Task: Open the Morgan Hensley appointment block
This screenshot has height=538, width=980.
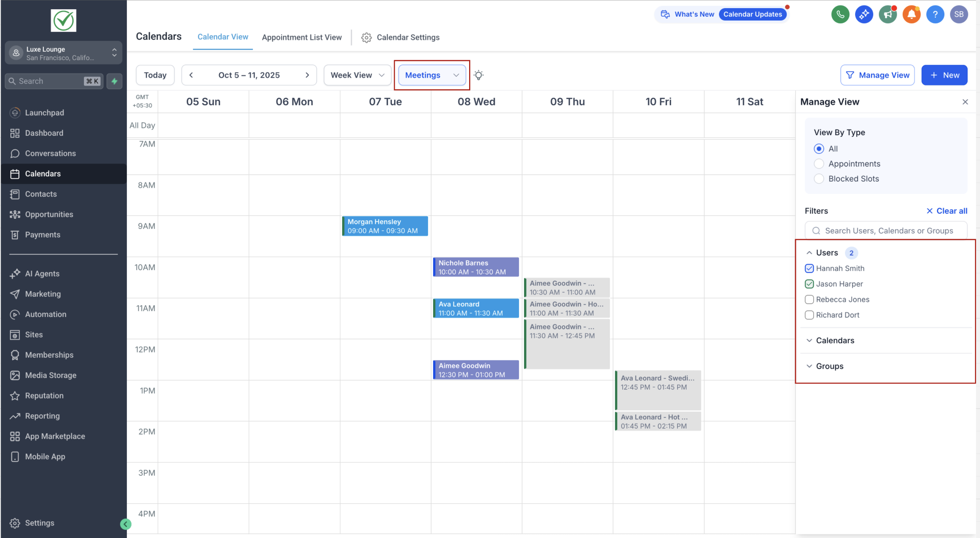Action: [x=385, y=226]
